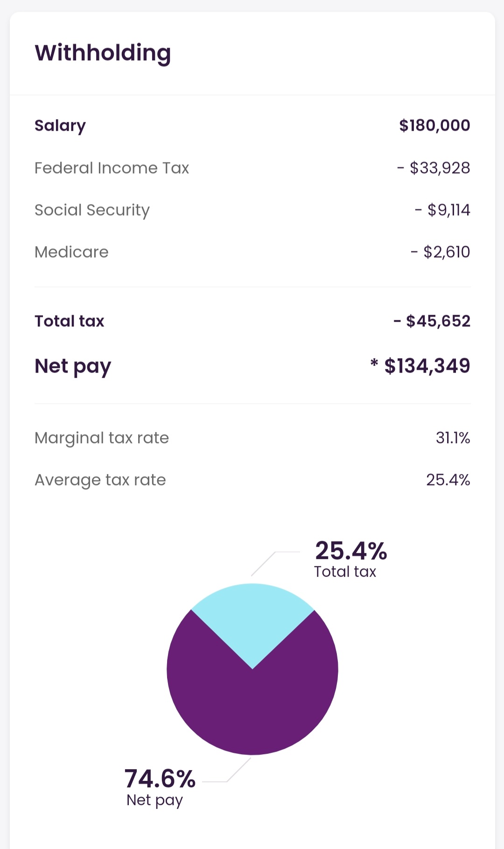
Task: Click the Withholding heading
Action: (103, 53)
